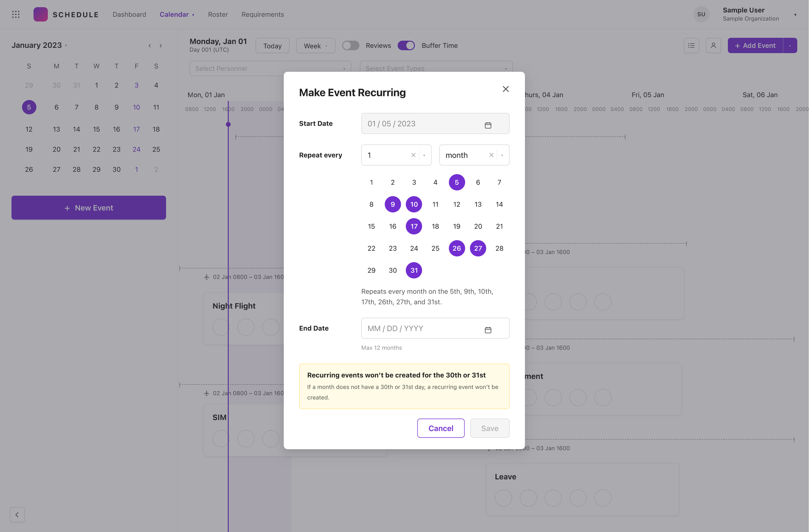Screen dimensions: 809x532
Task: Go to previous month in mini calendar
Action: (150, 46)
